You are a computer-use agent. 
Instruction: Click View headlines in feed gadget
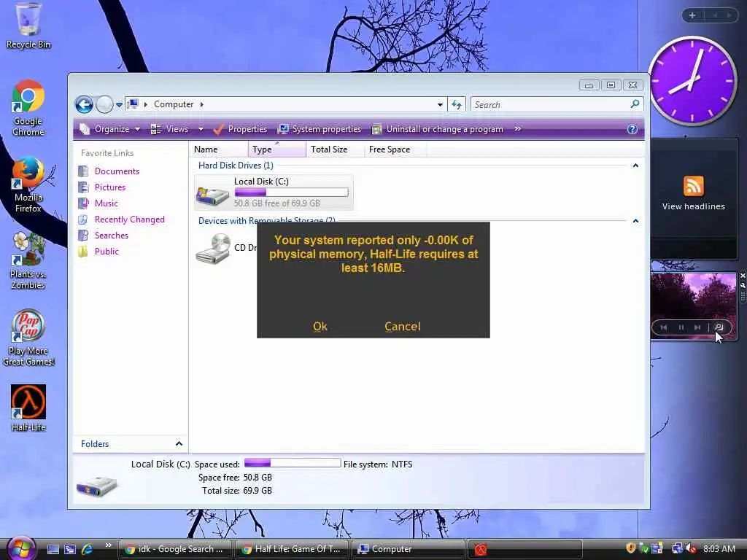click(x=693, y=206)
